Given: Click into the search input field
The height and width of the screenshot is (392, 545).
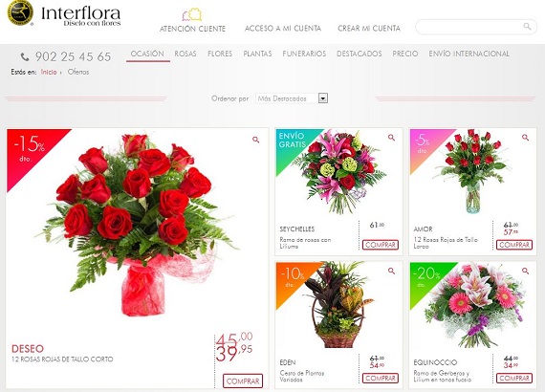Looking at the screenshot, I should [x=469, y=27].
